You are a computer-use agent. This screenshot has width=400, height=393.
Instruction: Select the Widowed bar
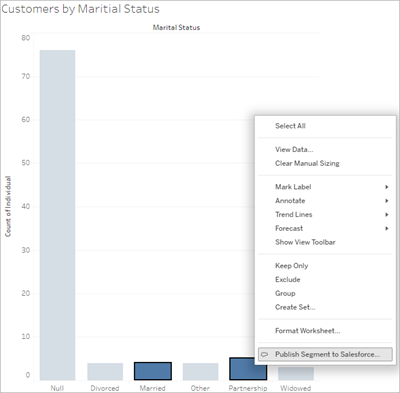pyautogui.click(x=296, y=373)
